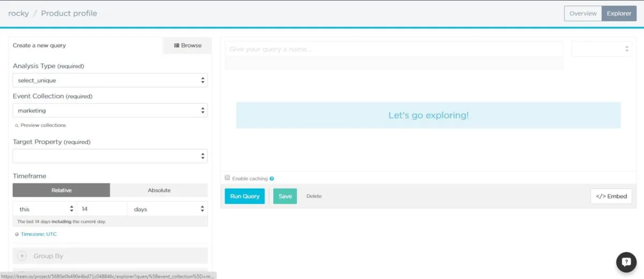The height and width of the screenshot is (279, 644).
Task: Open the dropdown right of query name
Action: [602, 49]
